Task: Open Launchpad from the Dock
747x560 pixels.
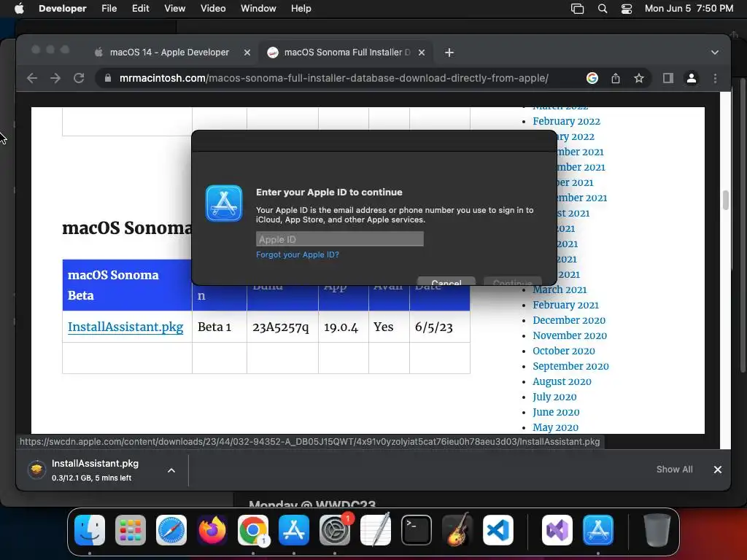Action: 130,530
